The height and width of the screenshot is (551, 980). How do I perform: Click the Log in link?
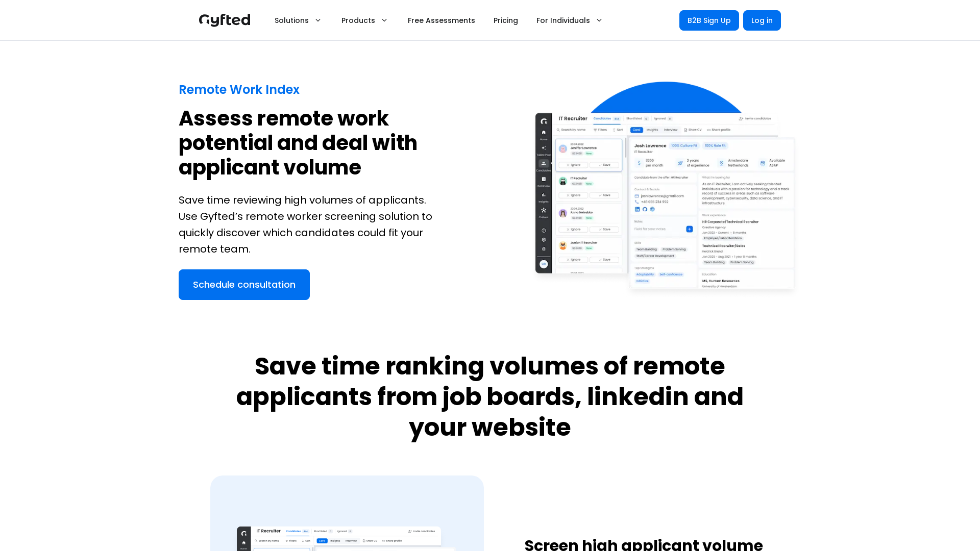(x=761, y=20)
